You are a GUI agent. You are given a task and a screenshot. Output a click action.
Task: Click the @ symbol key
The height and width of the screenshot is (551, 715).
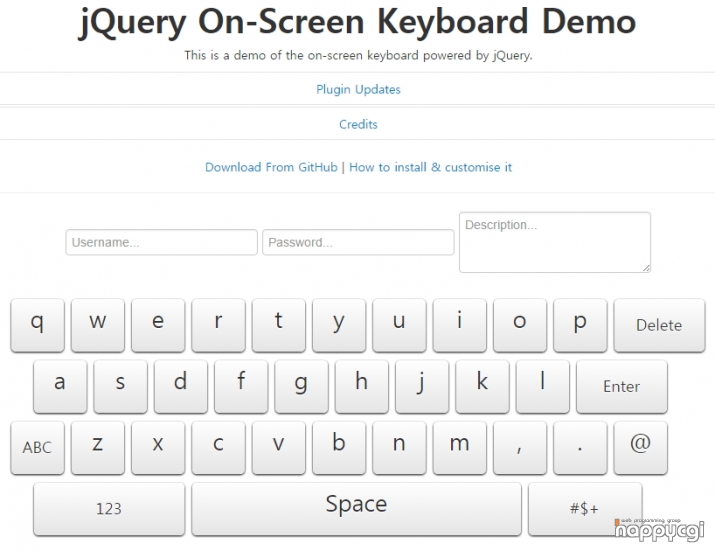coord(641,448)
